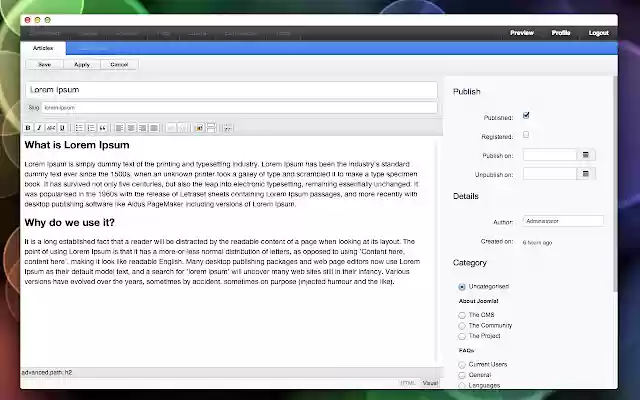Insert a bulleted list
The height and width of the screenshot is (400, 640).
tap(79, 128)
